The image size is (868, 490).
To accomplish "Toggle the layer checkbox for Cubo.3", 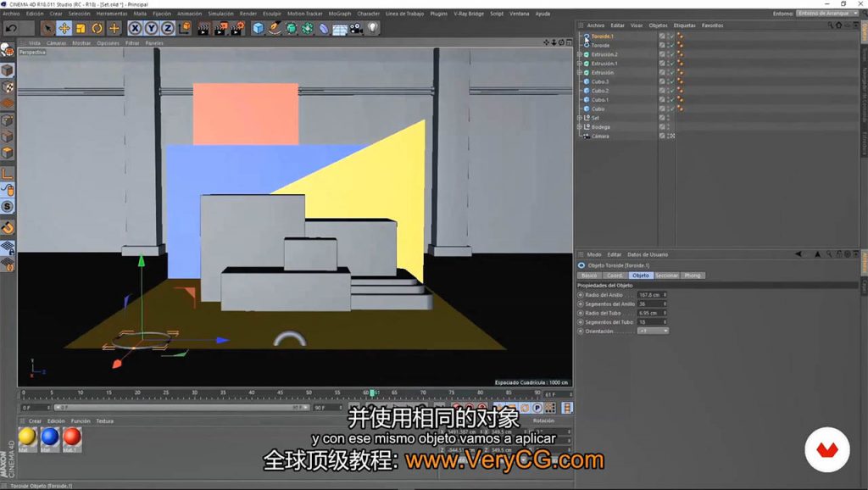I will [662, 81].
